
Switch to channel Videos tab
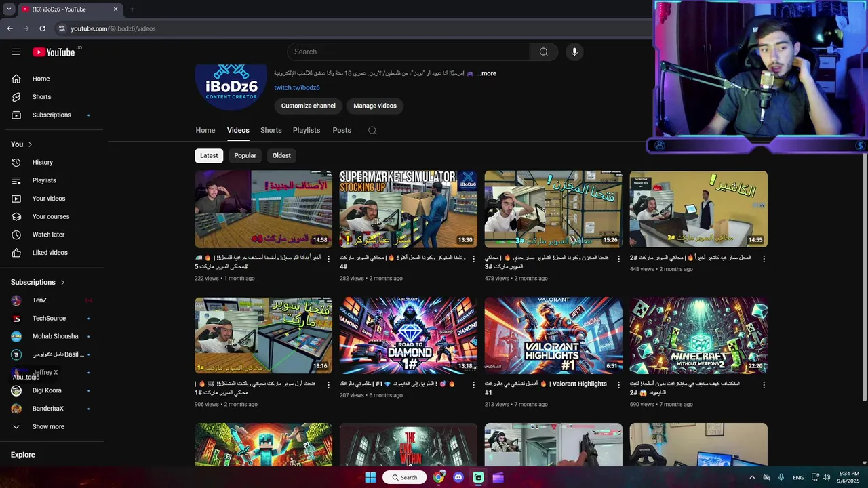(238, 130)
